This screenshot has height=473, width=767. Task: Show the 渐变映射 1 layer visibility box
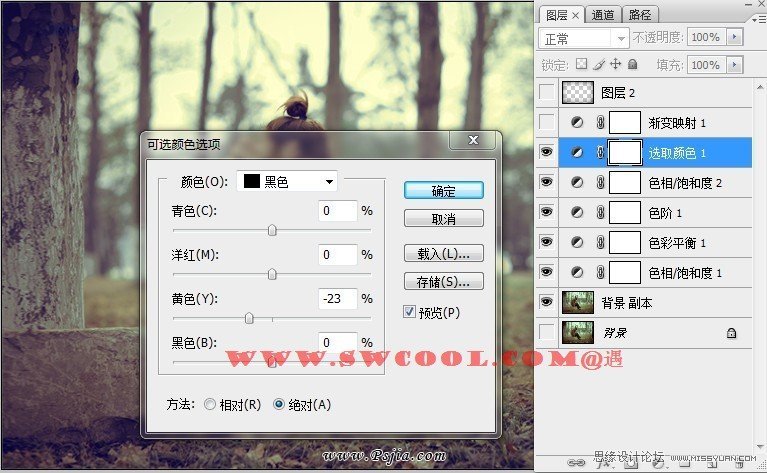click(x=546, y=122)
